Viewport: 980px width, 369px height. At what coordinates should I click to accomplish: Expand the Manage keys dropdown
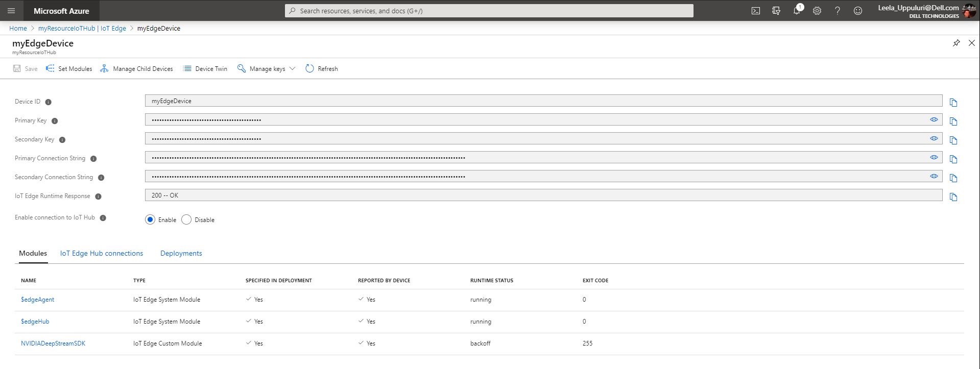[266, 68]
